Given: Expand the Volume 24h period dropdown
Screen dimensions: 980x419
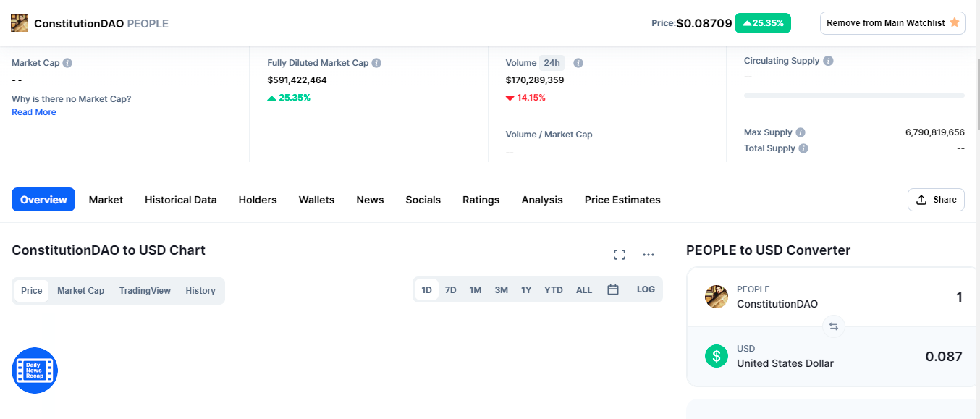Looking at the screenshot, I should (x=552, y=63).
